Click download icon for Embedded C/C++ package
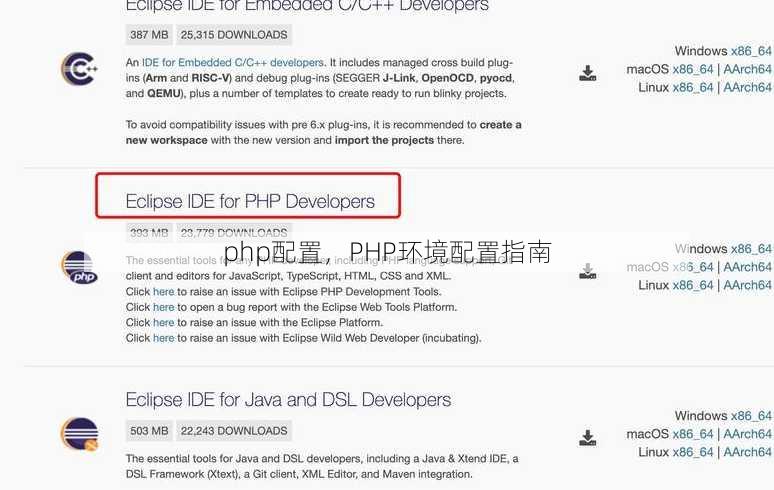Viewport: 774px width, 490px height. (x=587, y=73)
